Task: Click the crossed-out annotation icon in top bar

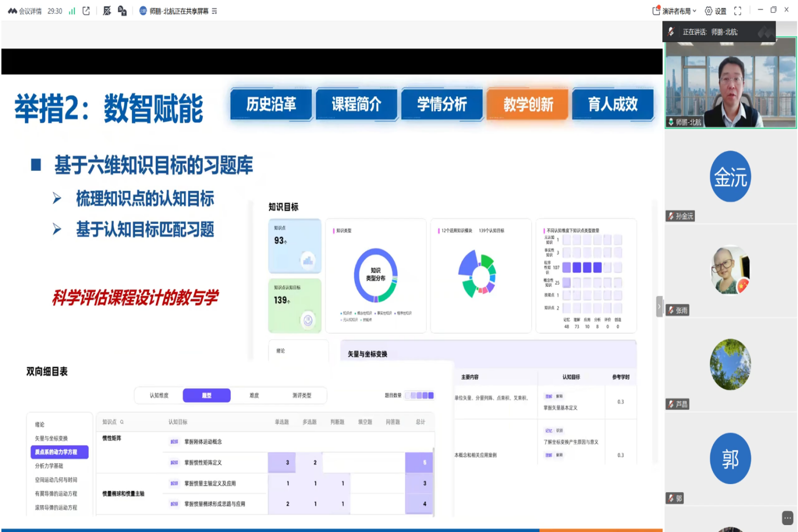Action: point(107,11)
